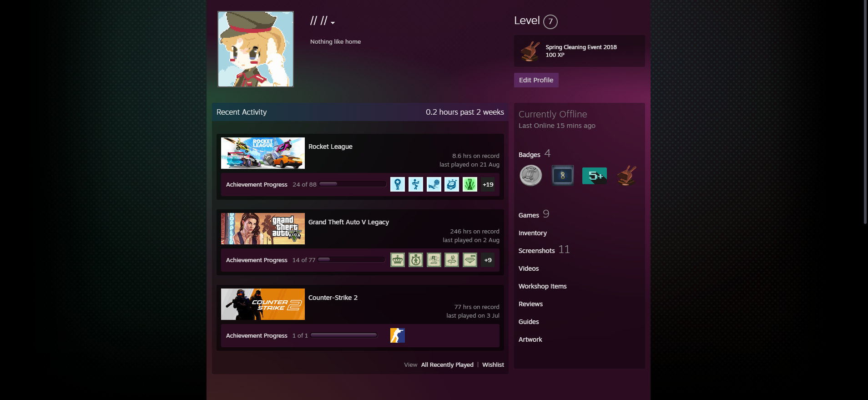The image size is (868, 400).
Task: Open the Games 9 link
Action: (534, 214)
